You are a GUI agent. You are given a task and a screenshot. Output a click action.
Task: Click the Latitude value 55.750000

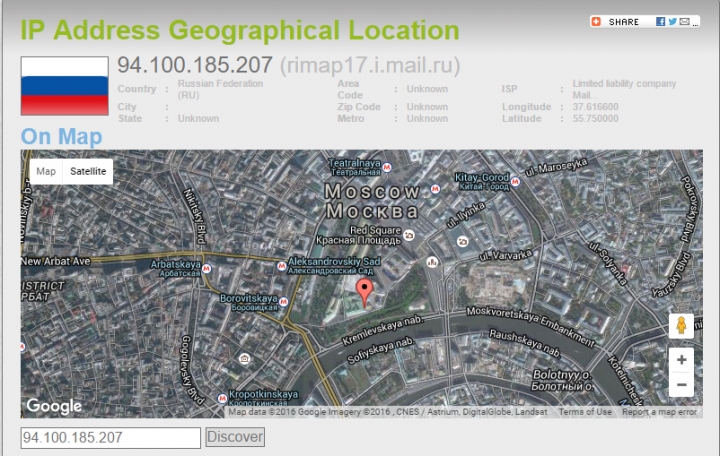(x=595, y=118)
